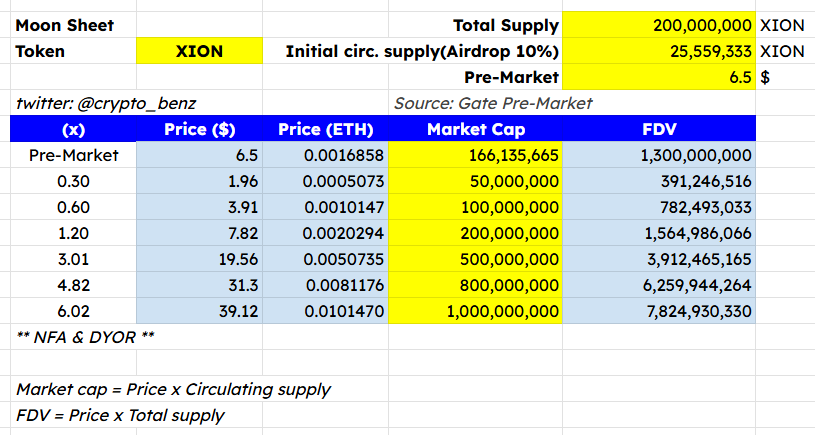Select the "Pre-Market" row label in the table

[x=73, y=155]
